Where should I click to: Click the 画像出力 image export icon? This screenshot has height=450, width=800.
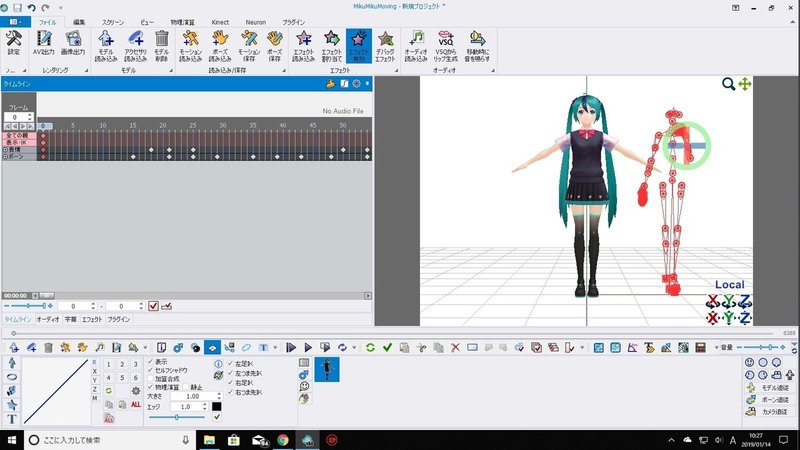click(73, 42)
